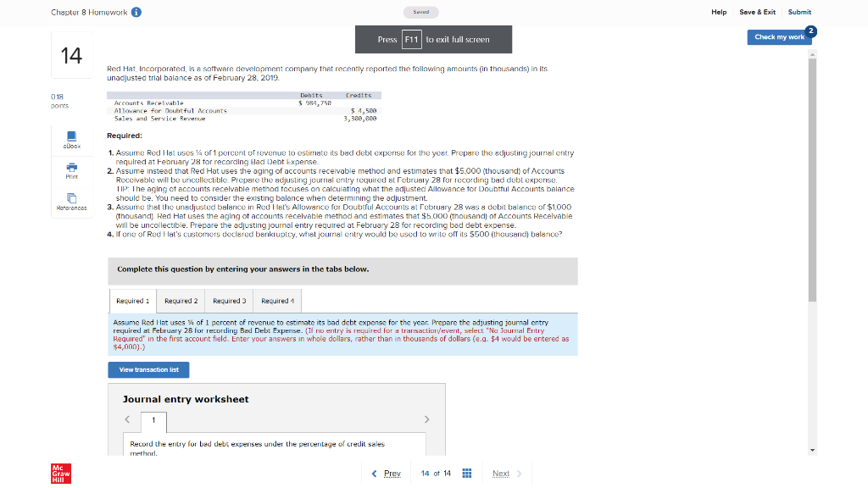Open the question grid navigator icon
Viewport: 868px width, 488px height.
[467, 473]
